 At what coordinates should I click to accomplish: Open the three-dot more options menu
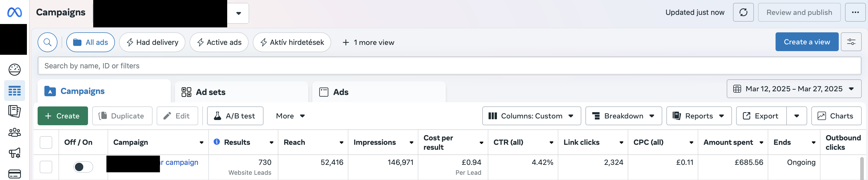855,13
